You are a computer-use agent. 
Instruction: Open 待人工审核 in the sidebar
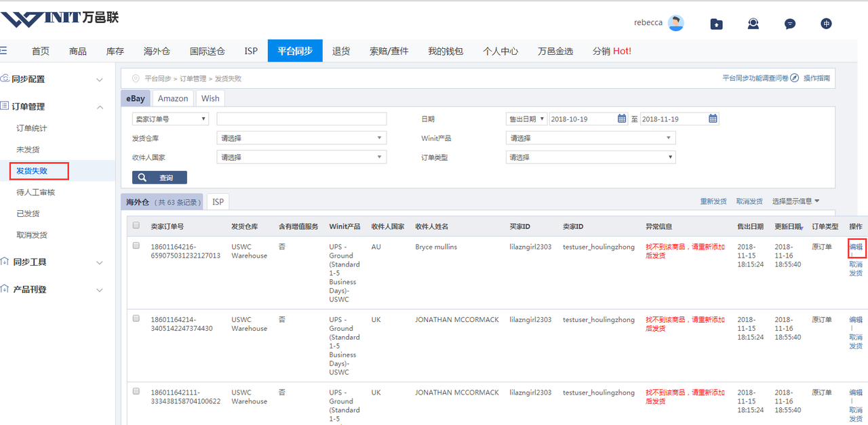[36, 192]
